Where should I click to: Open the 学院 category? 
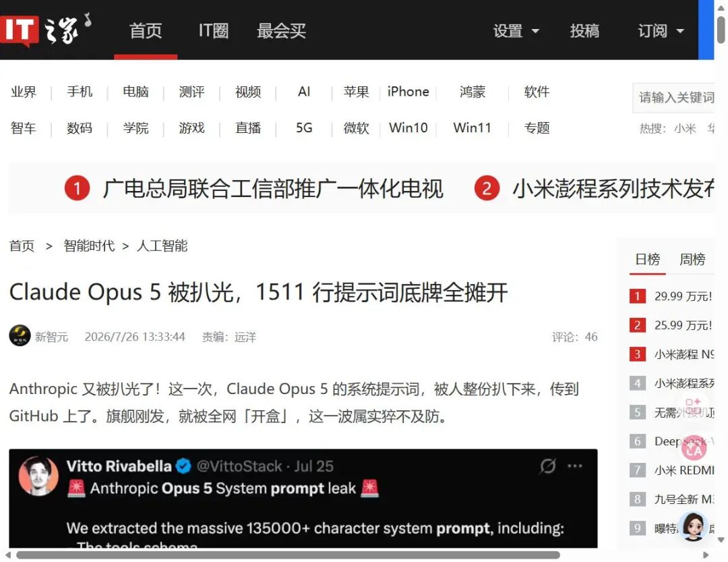[135, 128]
